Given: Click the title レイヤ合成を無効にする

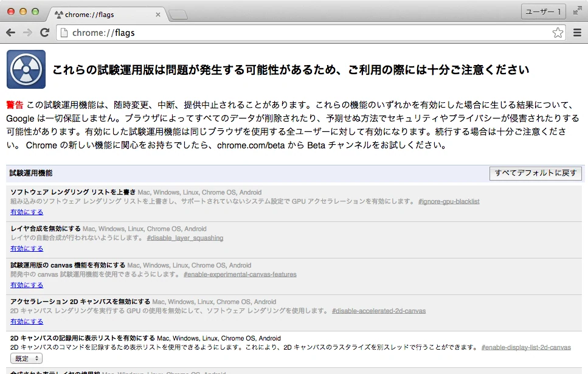Looking at the screenshot, I should pyautogui.click(x=46, y=229).
